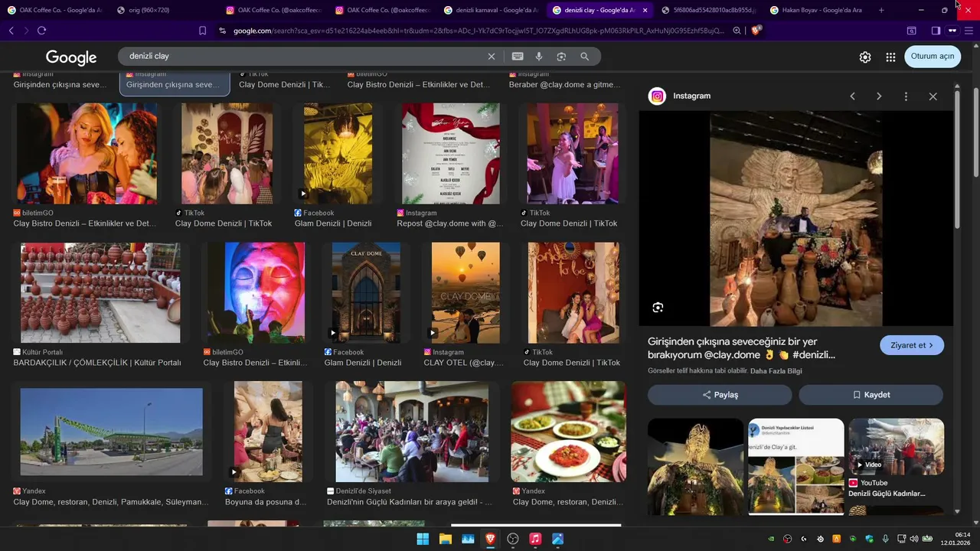Open 'Daha Fazla Bilgi' copyright link
The image size is (980, 551).
(776, 371)
